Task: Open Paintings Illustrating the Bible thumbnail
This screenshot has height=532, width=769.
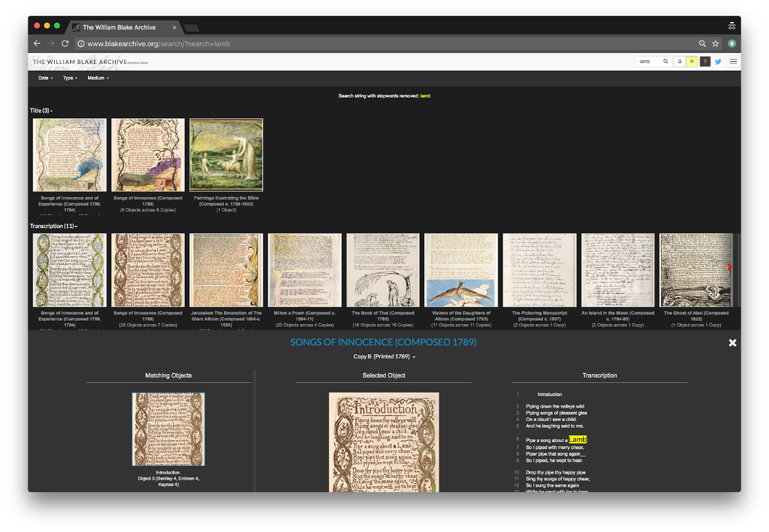Action: (x=226, y=154)
